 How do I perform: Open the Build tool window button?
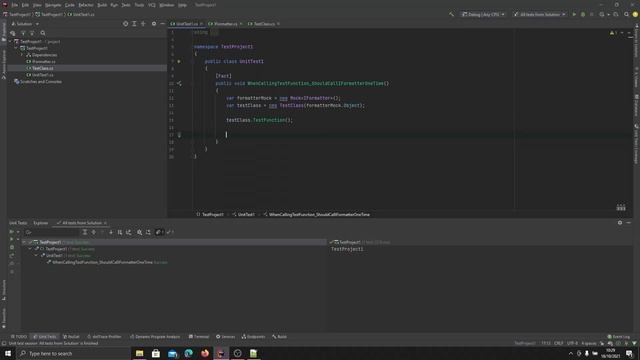[x=279, y=337]
